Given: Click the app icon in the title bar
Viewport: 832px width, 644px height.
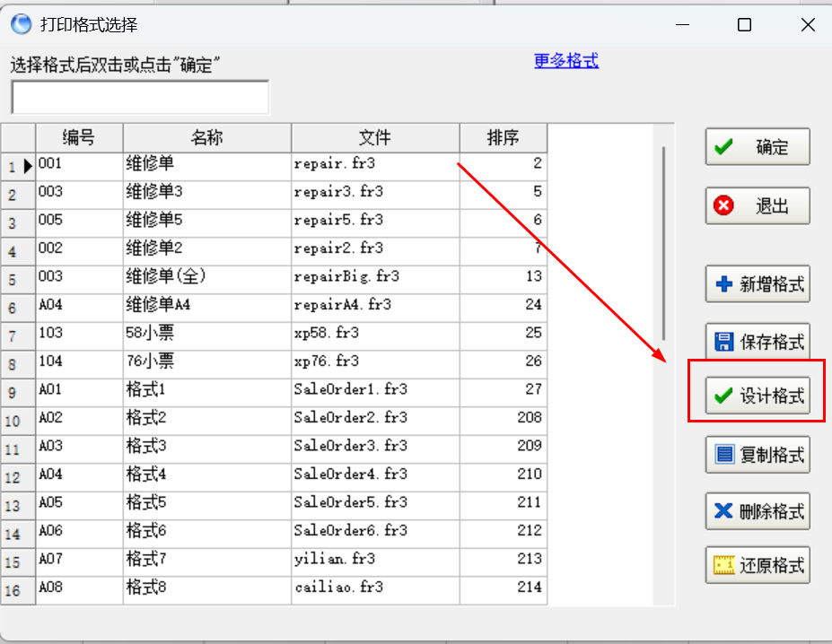Looking at the screenshot, I should pos(22,24).
